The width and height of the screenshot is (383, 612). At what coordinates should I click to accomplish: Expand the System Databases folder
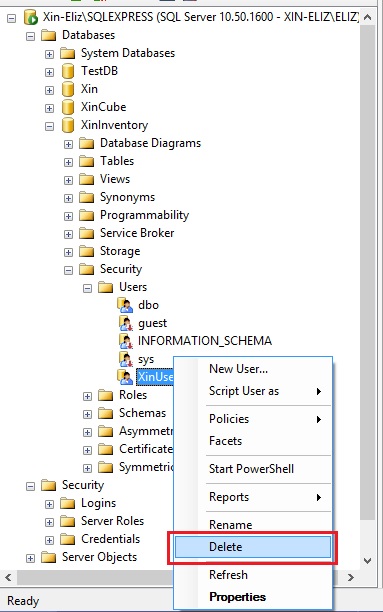pos(49,54)
